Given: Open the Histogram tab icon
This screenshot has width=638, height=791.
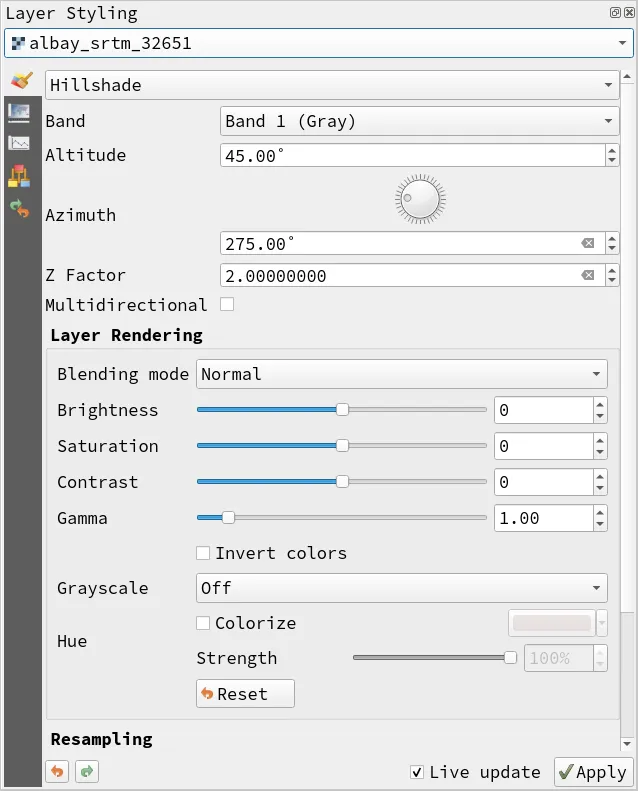Looking at the screenshot, I should 19,143.
